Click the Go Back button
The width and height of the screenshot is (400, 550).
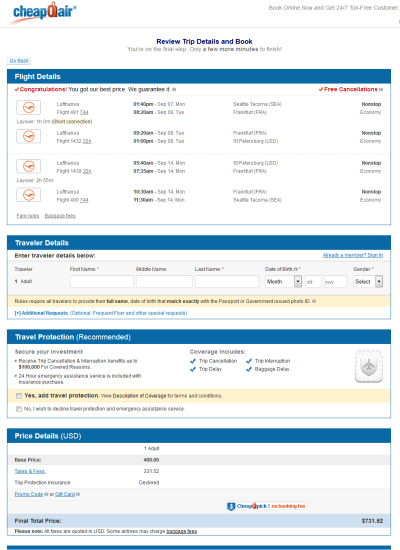(x=19, y=61)
